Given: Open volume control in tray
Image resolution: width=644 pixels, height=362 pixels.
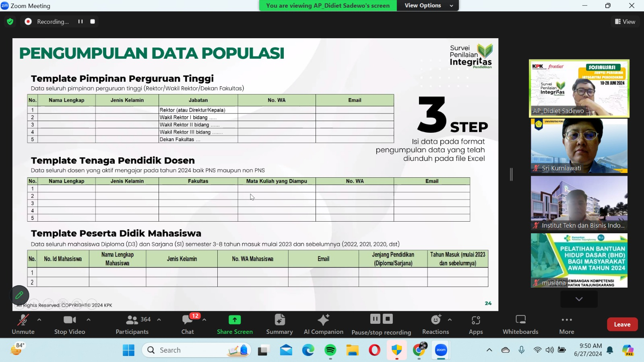Looking at the screenshot, I should (549, 350).
